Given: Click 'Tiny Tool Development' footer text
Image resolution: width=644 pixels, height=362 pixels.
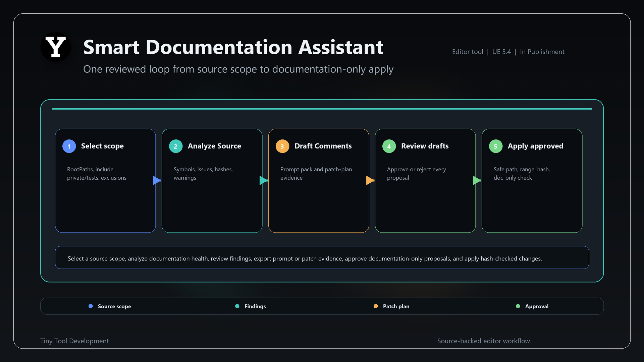Looking at the screenshot, I should pos(74,341).
